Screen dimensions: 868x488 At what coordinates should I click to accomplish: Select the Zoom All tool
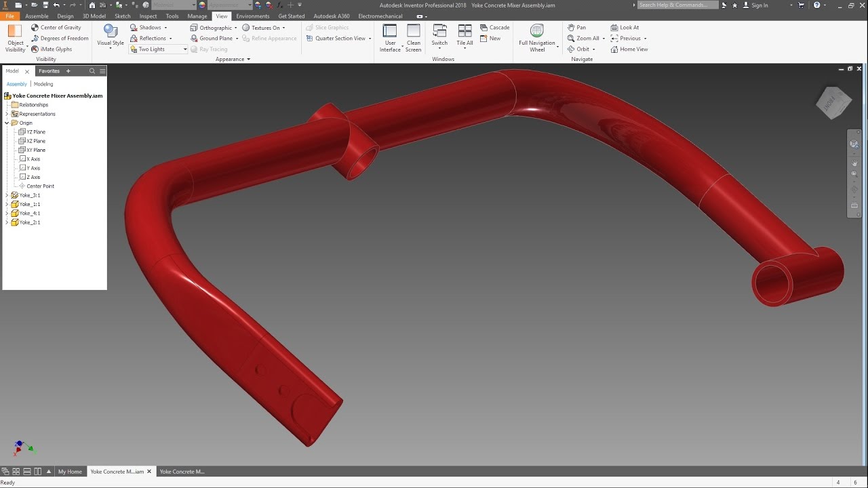pyautogui.click(x=583, y=39)
